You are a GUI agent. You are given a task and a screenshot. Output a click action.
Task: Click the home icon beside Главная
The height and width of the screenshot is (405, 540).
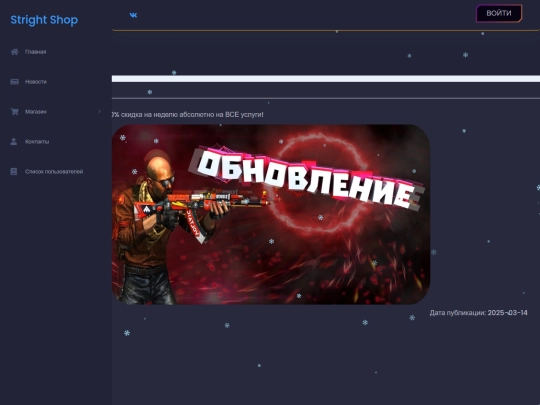14,52
